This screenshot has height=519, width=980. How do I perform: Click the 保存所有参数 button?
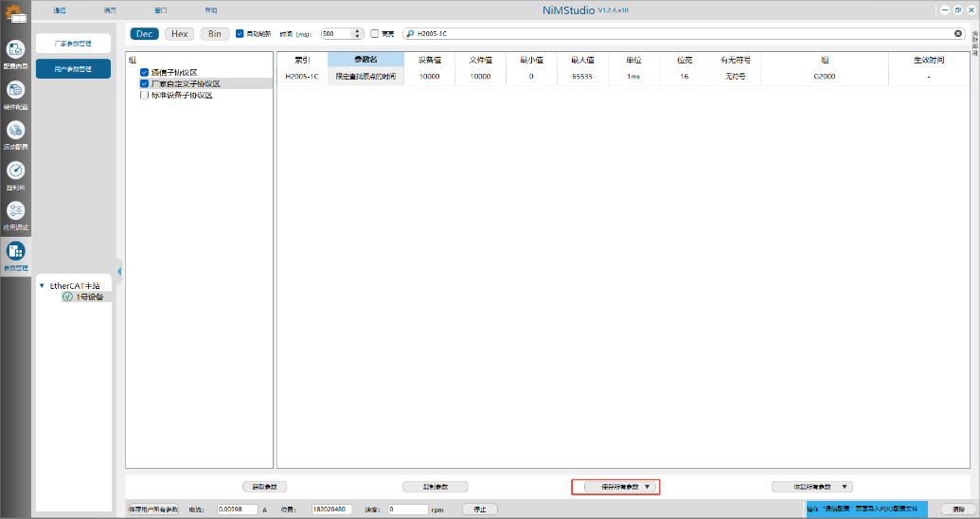[x=619, y=487]
